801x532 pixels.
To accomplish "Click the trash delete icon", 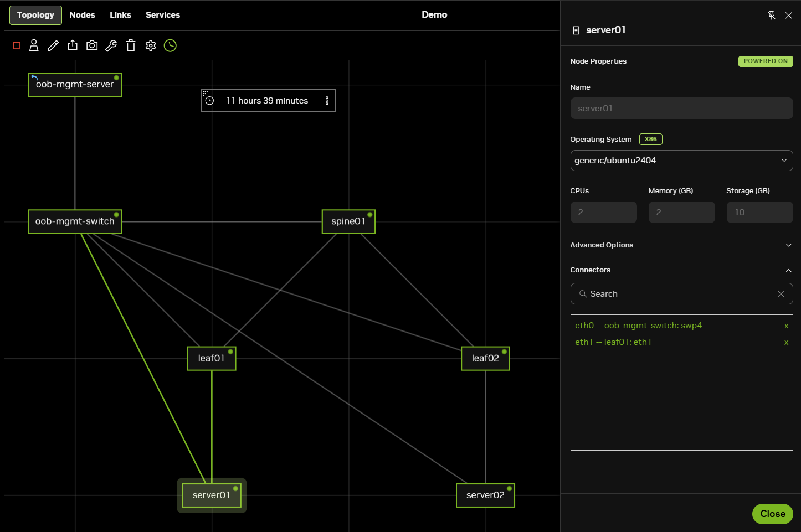I will [131, 45].
